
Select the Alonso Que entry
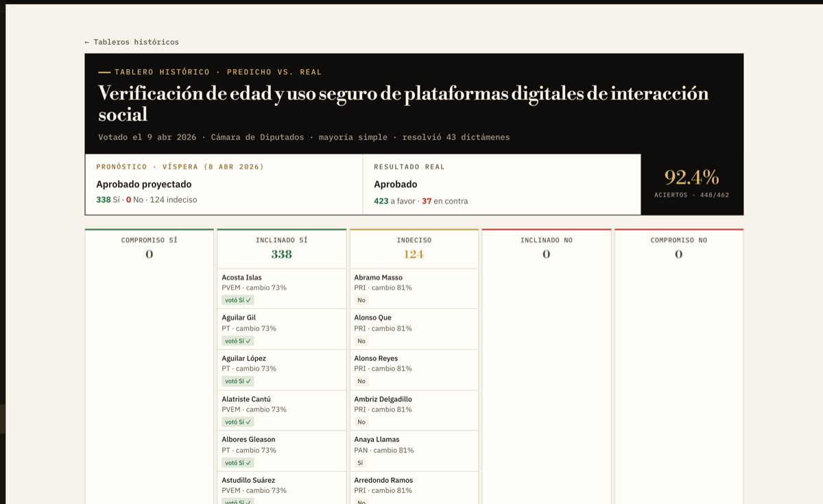pyautogui.click(x=414, y=329)
